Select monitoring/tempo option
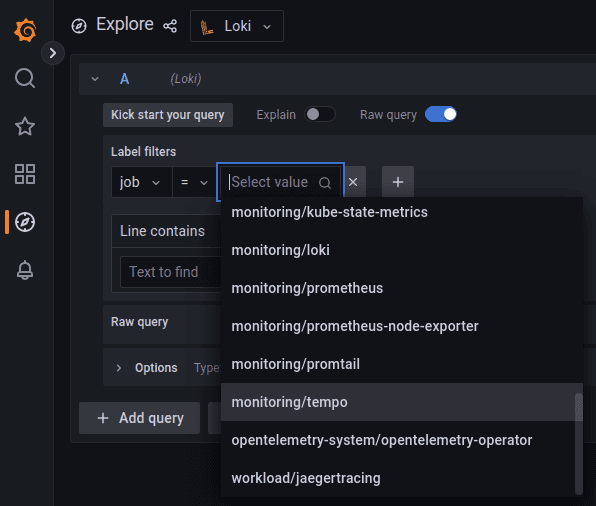The height and width of the screenshot is (506, 596). pyautogui.click(x=402, y=402)
